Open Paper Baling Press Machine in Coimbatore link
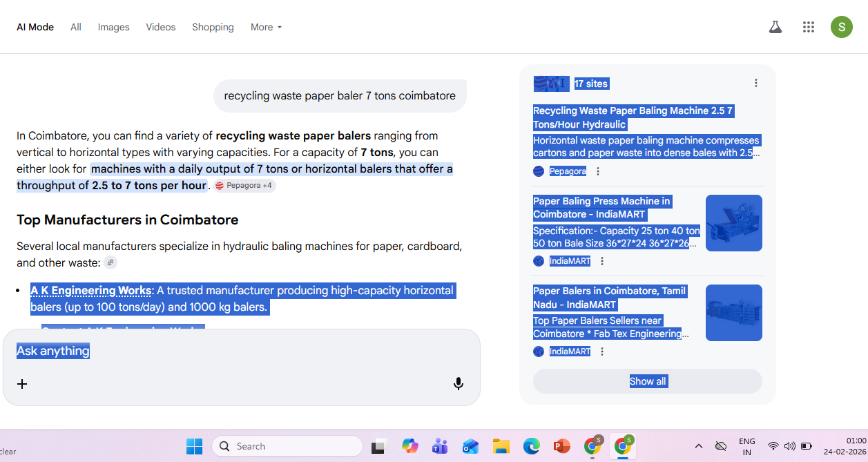 [601, 208]
